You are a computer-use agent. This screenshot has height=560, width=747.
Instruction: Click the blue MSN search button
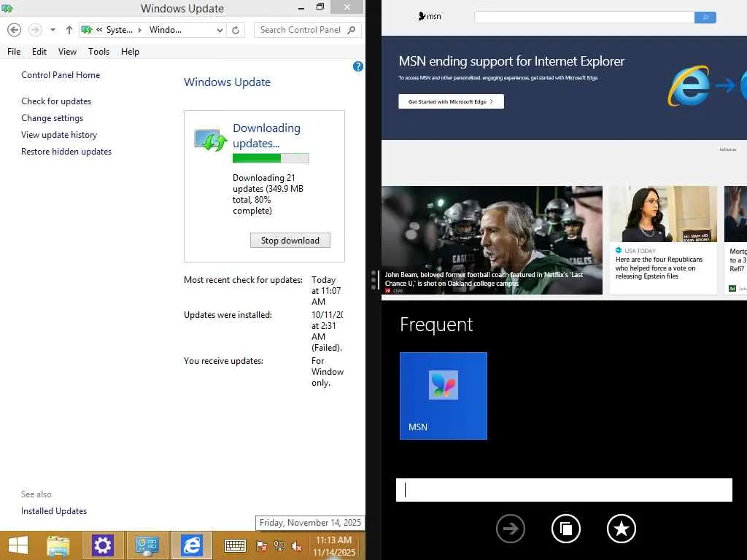(705, 17)
